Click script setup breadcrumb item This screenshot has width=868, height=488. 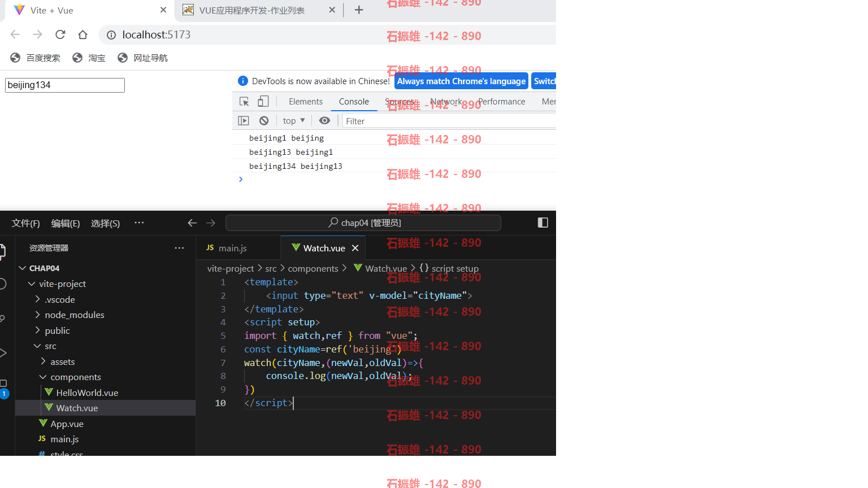(x=455, y=269)
